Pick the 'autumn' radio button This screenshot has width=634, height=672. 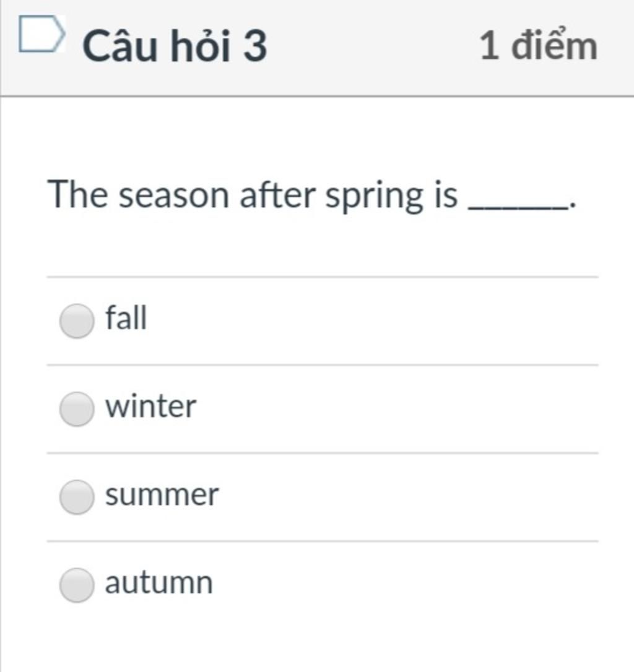77,585
